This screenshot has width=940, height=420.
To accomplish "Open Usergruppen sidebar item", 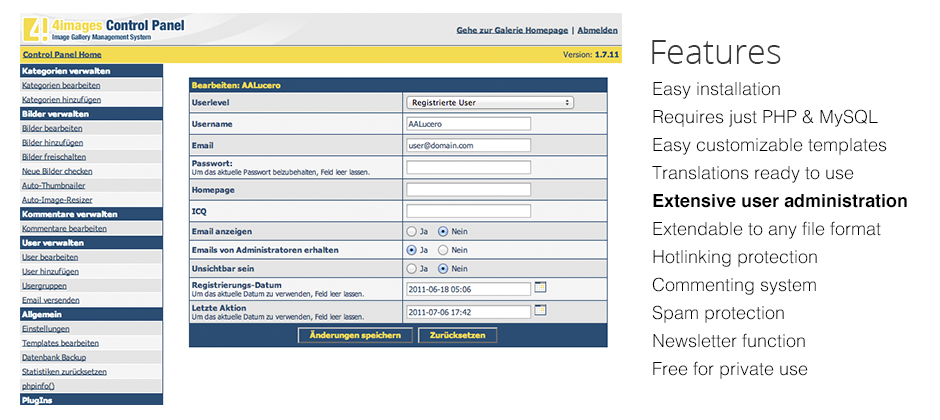I will point(44,286).
